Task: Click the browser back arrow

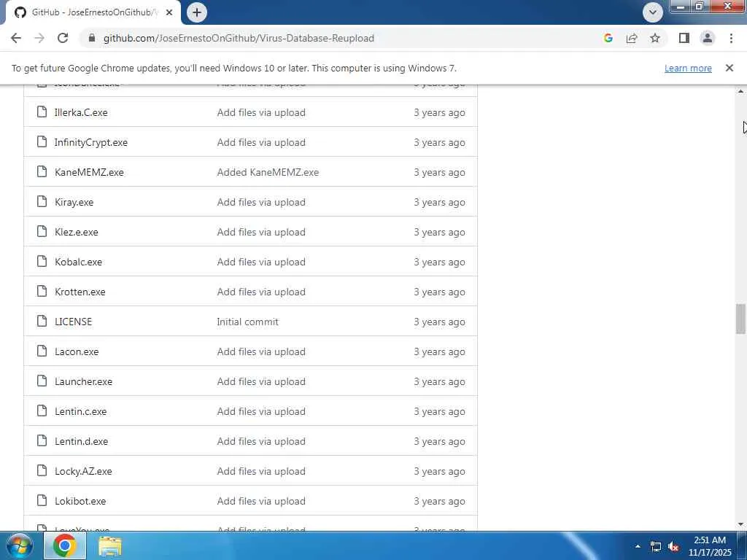Action: tap(16, 38)
